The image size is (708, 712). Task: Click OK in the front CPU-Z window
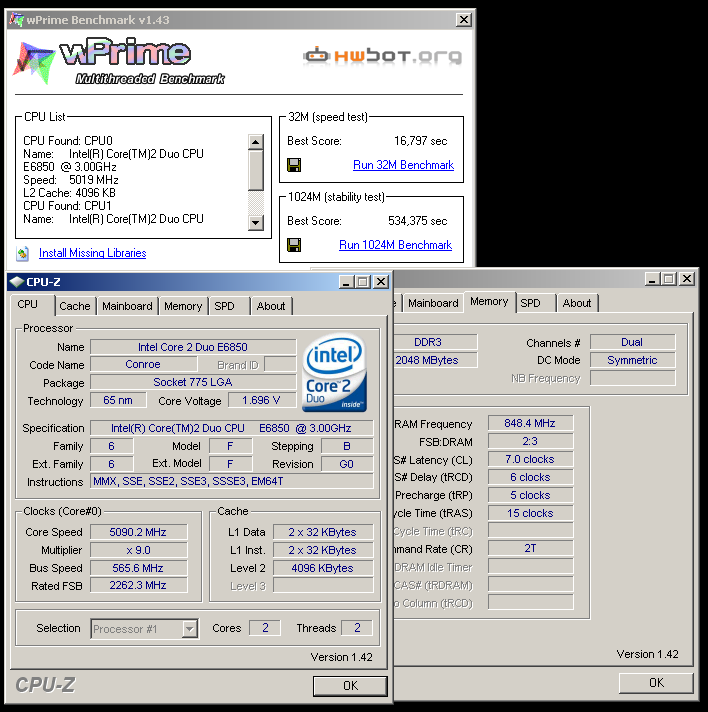(x=350, y=686)
